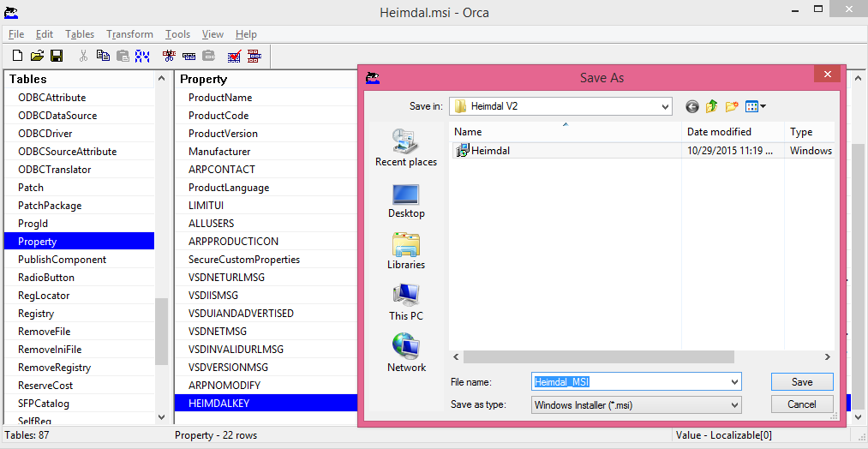868x449 pixels.
Task: Click the New file toolbar icon
Action: tap(18, 56)
